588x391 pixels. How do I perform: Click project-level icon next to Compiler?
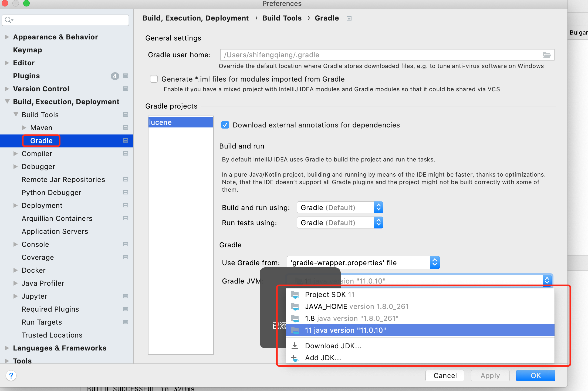[x=126, y=154]
